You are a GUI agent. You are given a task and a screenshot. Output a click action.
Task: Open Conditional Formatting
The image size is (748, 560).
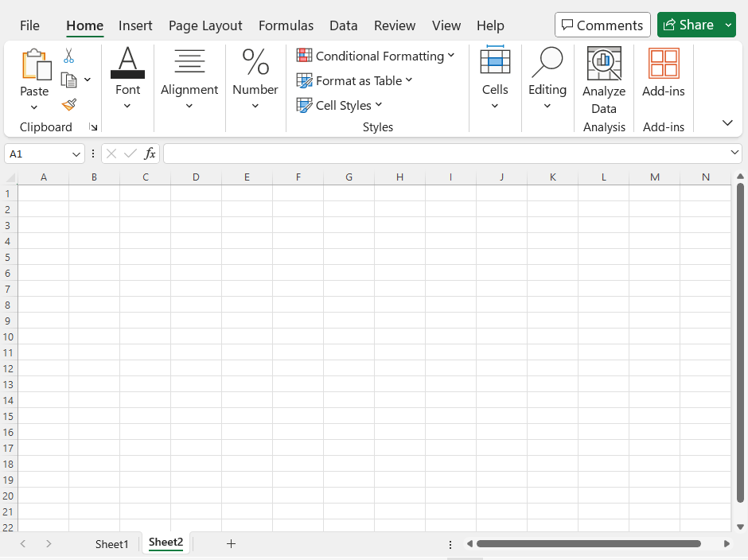click(x=376, y=56)
